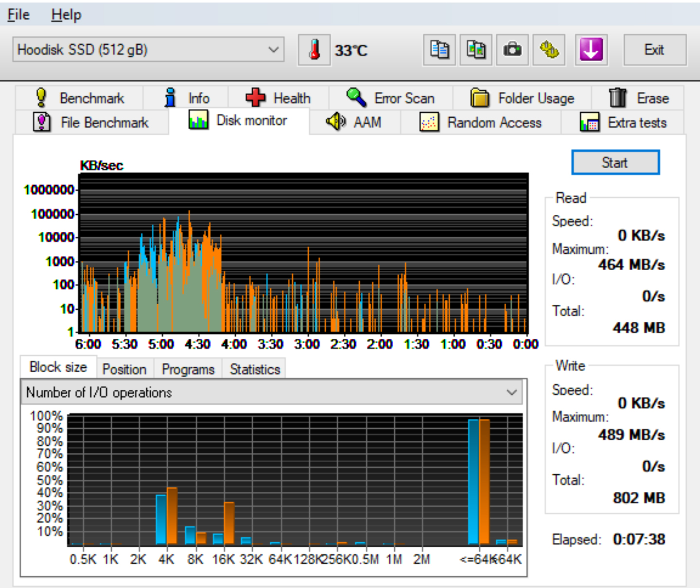The height and width of the screenshot is (588, 700).
Task: Click the Extra tests icon
Action: point(590,122)
